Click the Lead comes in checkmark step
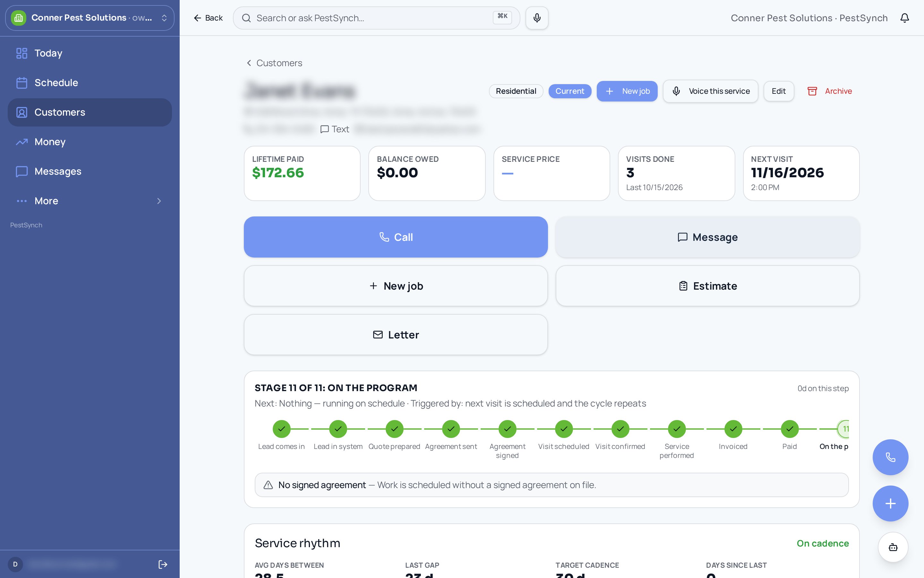924x578 pixels. [281, 429]
